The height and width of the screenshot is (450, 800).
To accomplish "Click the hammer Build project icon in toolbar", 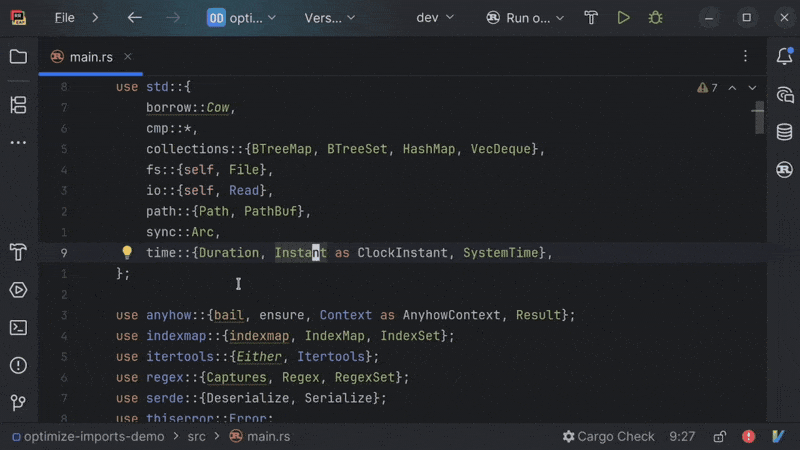I will click(x=591, y=18).
